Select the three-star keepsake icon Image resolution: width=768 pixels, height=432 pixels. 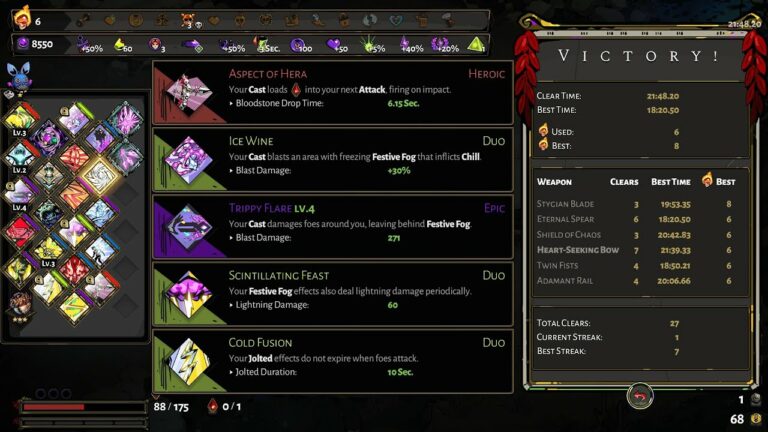[x=21, y=308]
